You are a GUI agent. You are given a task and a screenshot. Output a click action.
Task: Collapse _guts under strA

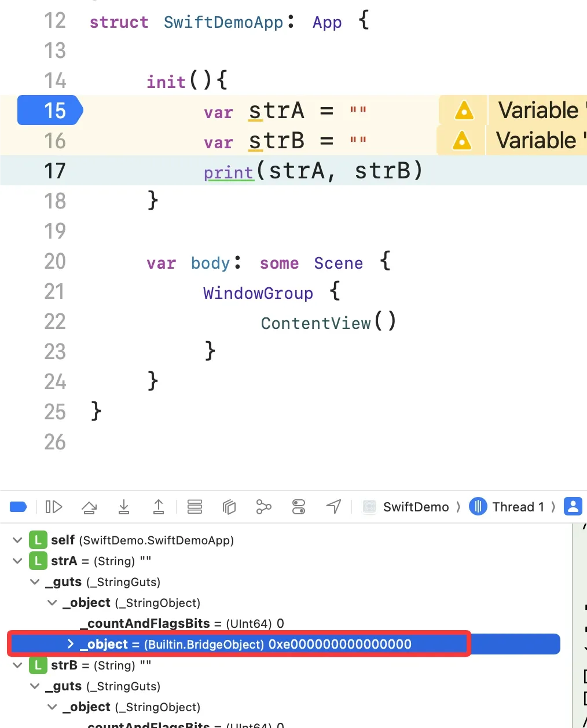(35, 582)
